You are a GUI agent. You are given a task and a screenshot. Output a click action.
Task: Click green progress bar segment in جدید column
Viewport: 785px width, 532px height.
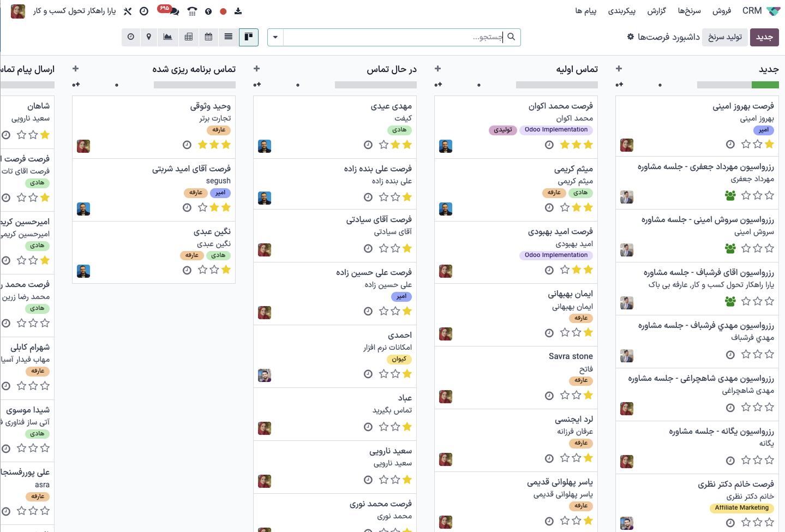(x=765, y=85)
